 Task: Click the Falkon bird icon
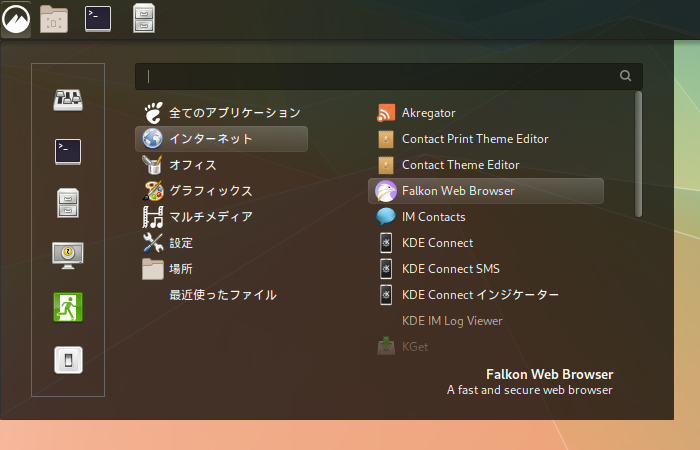[386, 191]
